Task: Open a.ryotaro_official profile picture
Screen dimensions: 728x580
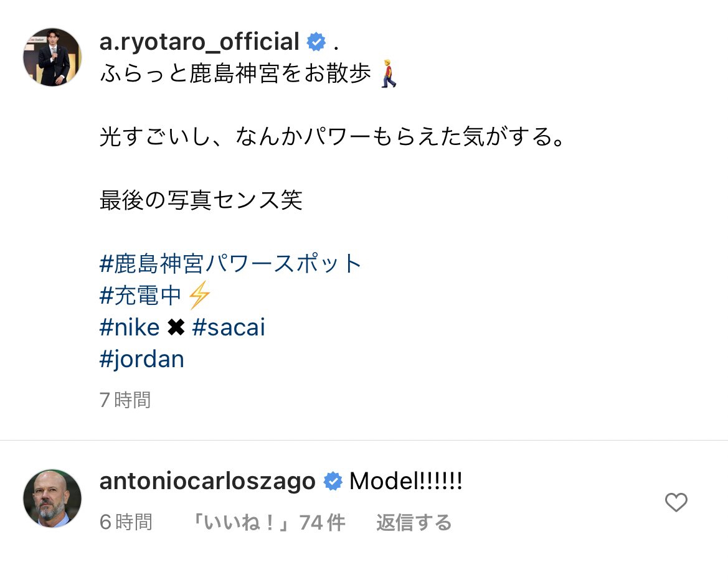Action: [x=52, y=57]
